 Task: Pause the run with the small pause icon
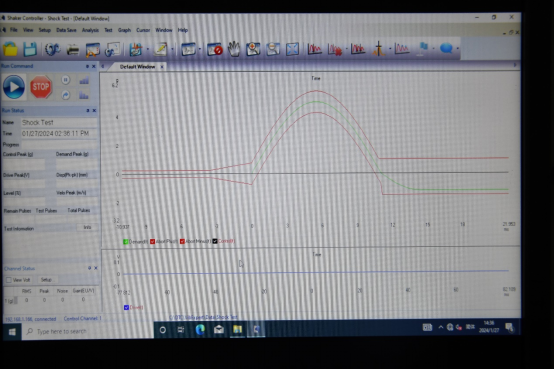tap(65, 80)
